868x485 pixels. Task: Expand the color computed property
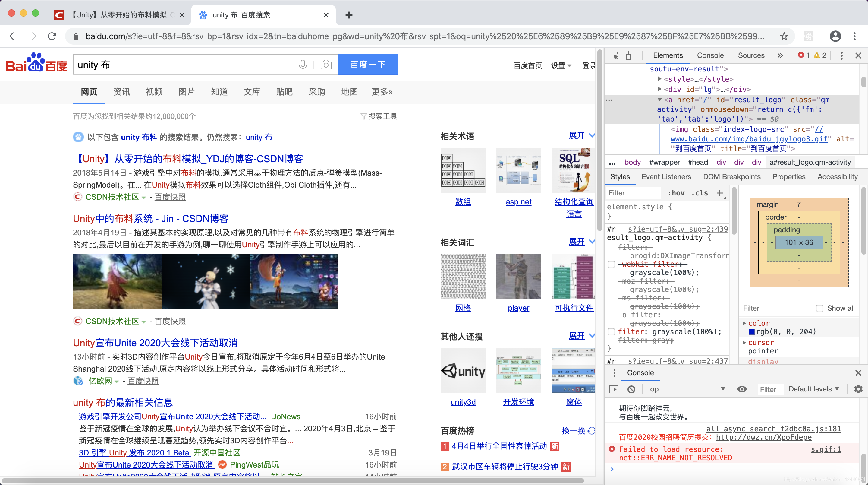[744, 323]
